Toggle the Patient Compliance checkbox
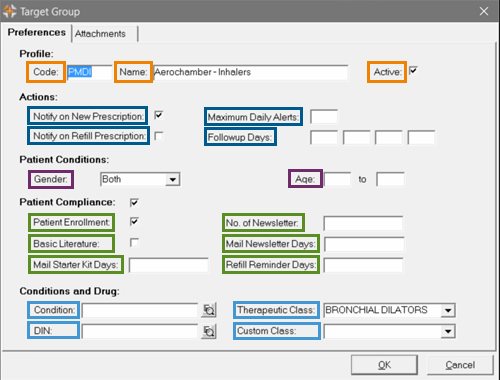 pos(134,202)
